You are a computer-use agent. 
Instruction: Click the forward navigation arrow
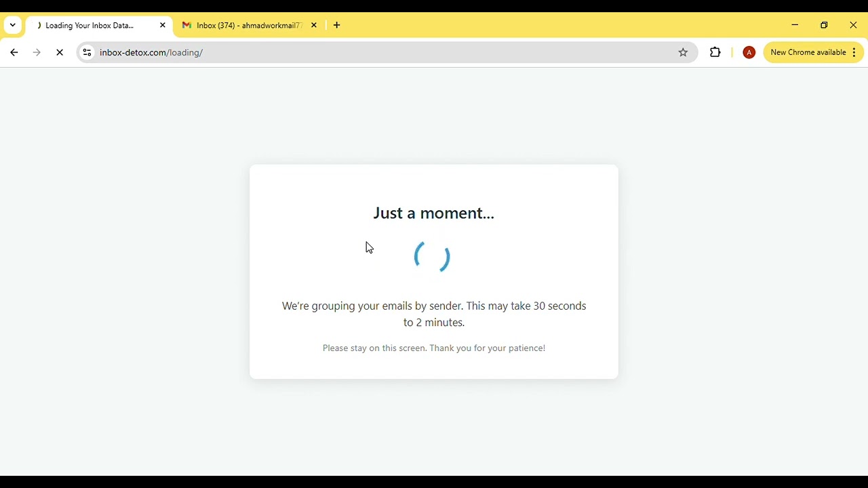click(37, 53)
